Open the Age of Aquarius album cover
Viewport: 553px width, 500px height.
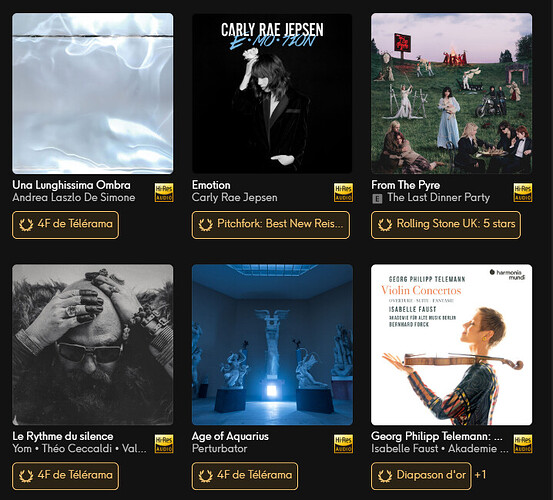272,344
